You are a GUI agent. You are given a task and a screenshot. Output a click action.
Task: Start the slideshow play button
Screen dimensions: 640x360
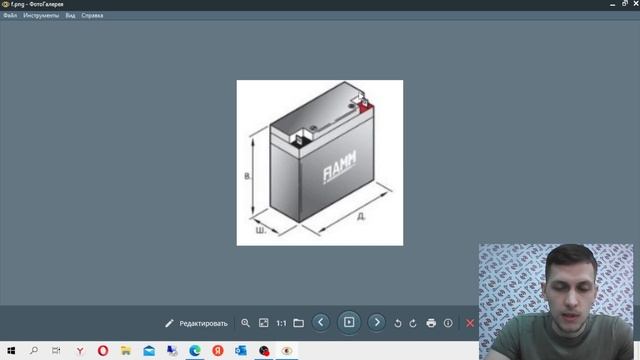point(349,322)
